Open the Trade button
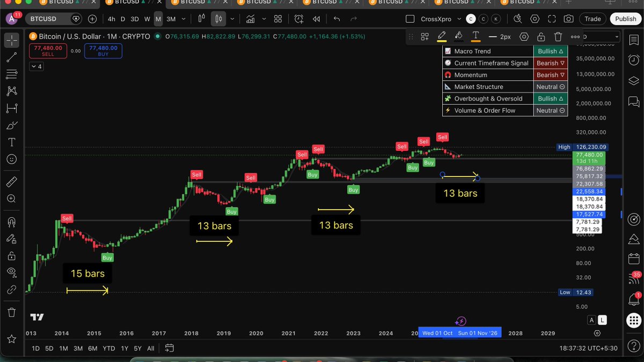644x362 pixels. pyautogui.click(x=592, y=19)
